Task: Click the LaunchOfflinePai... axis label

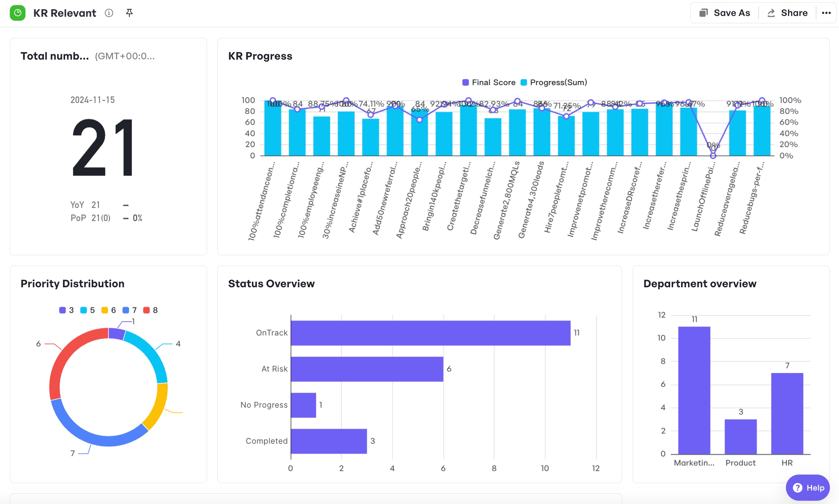Action: coord(703,196)
